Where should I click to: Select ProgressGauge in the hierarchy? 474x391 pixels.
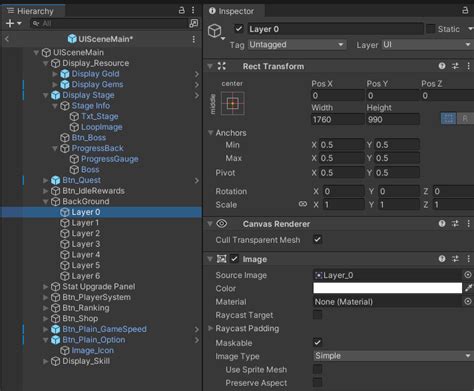point(110,159)
